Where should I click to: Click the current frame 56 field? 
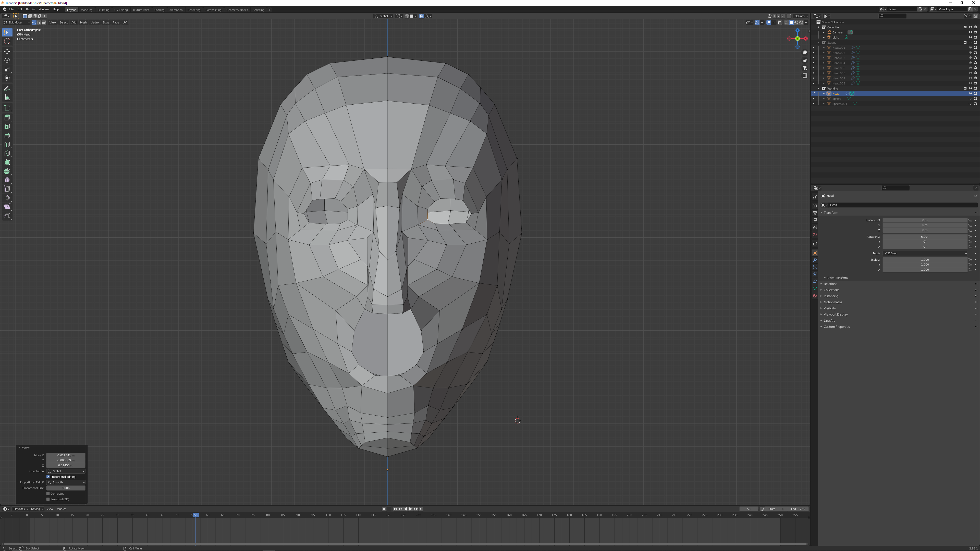click(749, 509)
